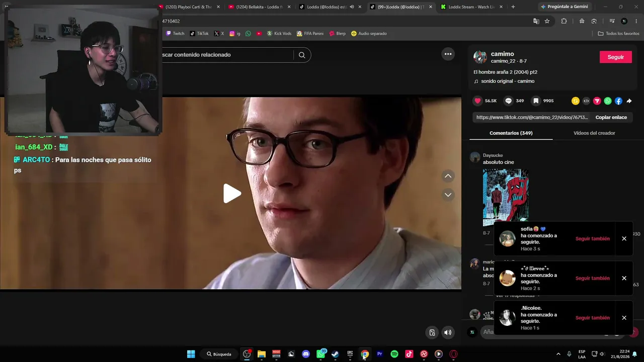Open camimo's profile avatar

480,57
